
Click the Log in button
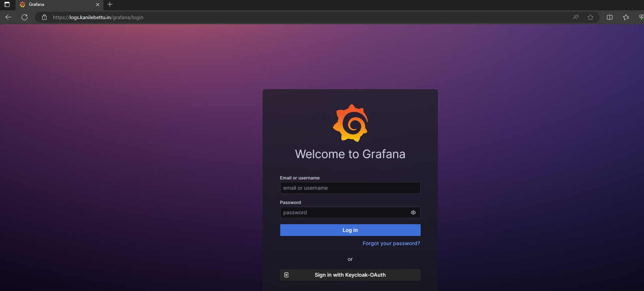click(350, 230)
